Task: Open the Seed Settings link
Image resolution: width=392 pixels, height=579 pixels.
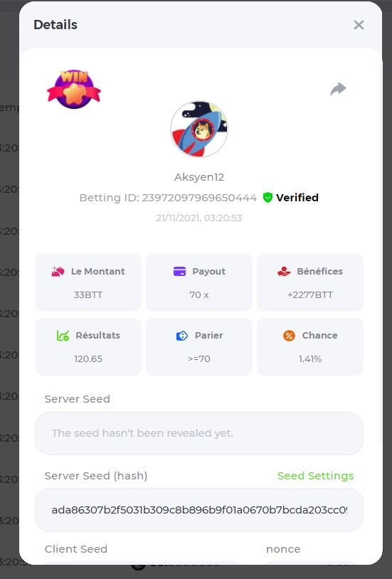Action: click(x=316, y=476)
